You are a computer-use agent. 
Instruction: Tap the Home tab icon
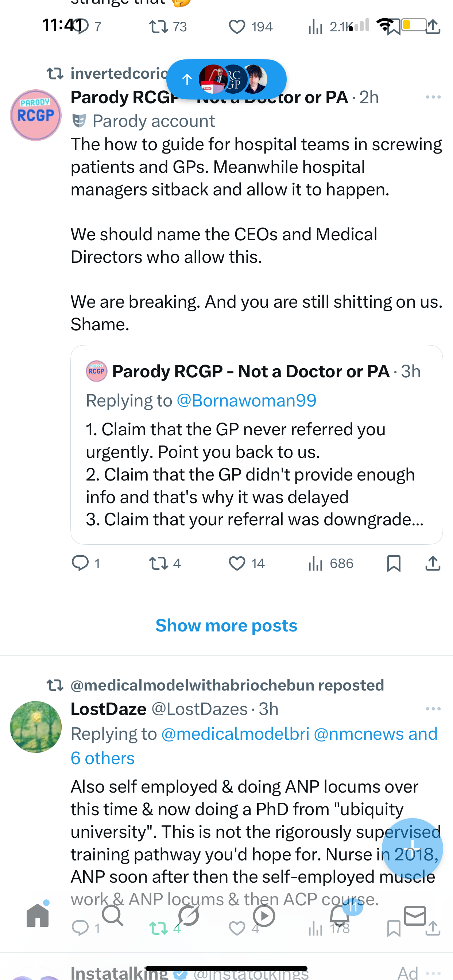(x=38, y=915)
